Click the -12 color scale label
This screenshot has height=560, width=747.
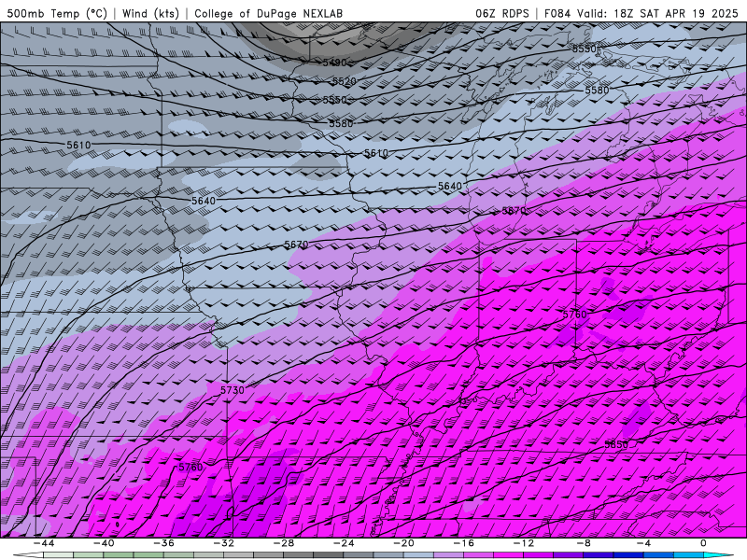[524, 543]
